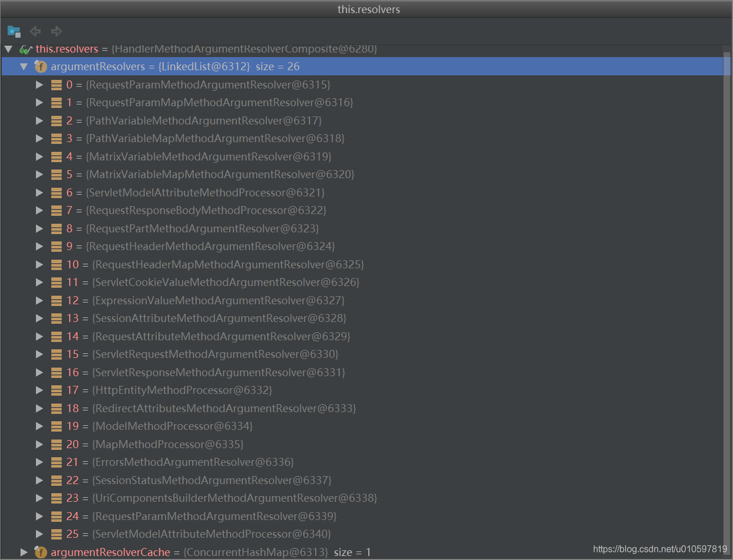Click the element icon of entry 2 PathVariableMethodArgumentResolver
The height and width of the screenshot is (560, 733).
pyautogui.click(x=57, y=121)
